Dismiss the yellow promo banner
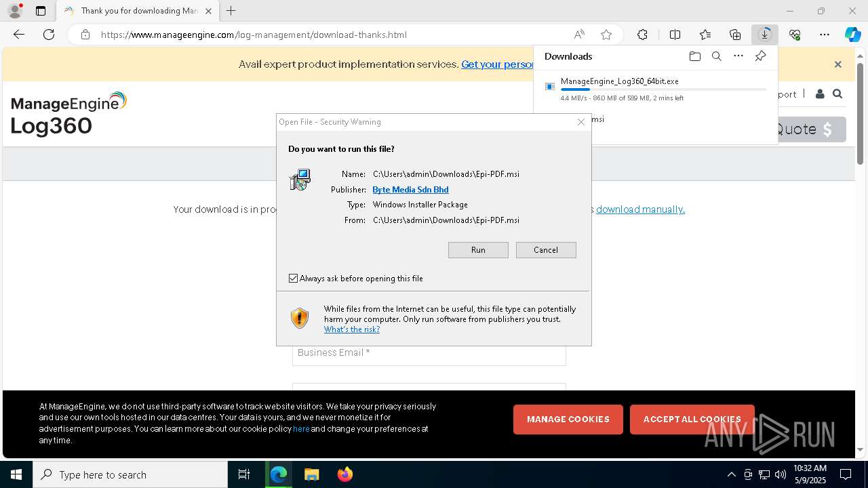 coord(838,64)
